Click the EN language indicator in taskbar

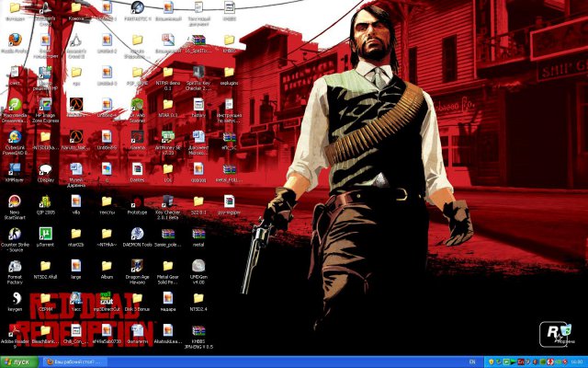472,362
